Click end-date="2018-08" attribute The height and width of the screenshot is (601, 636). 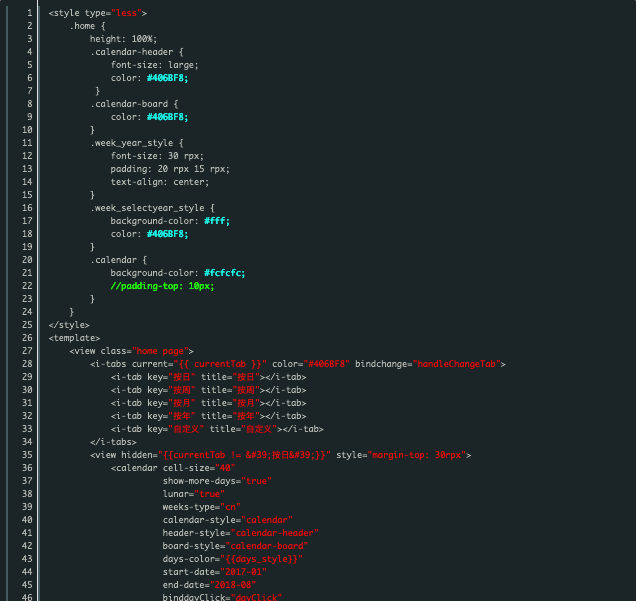pyautogui.click(x=209, y=584)
